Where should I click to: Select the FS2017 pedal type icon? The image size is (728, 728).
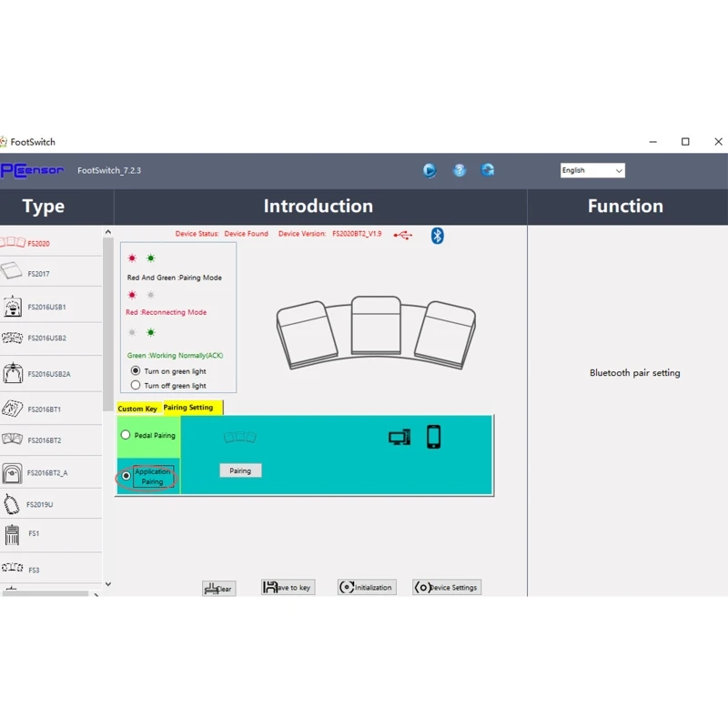point(11,270)
